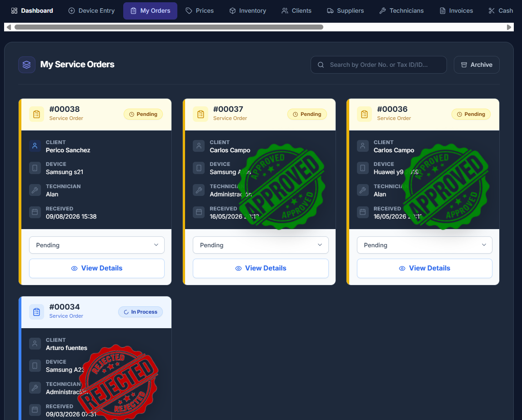Click order number #00038
The image size is (522, 420).
pyautogui.click(x=65, y=109)
